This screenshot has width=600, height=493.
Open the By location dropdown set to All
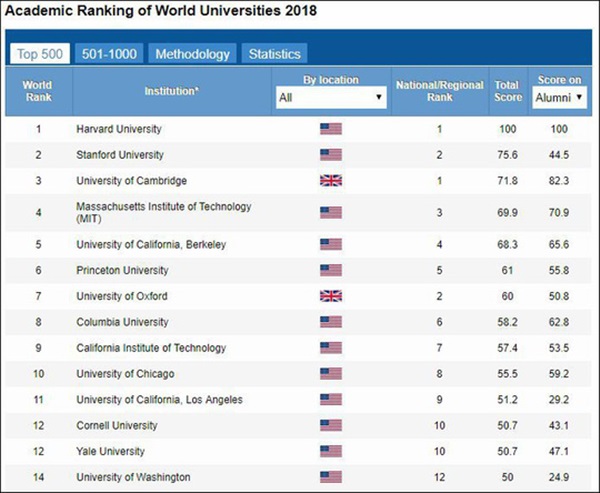click(330, 98)
